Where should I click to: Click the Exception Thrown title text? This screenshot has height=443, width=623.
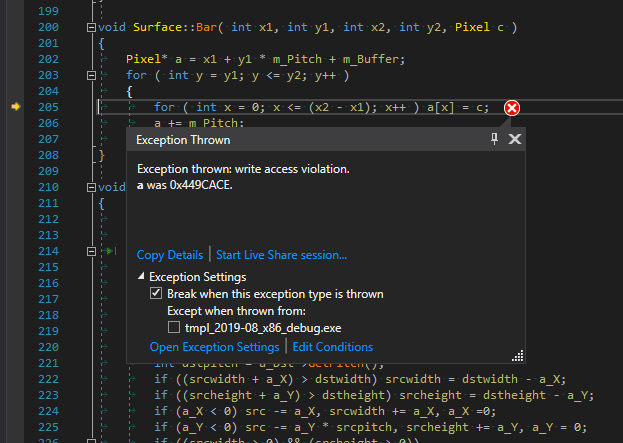tap(183, 140)
